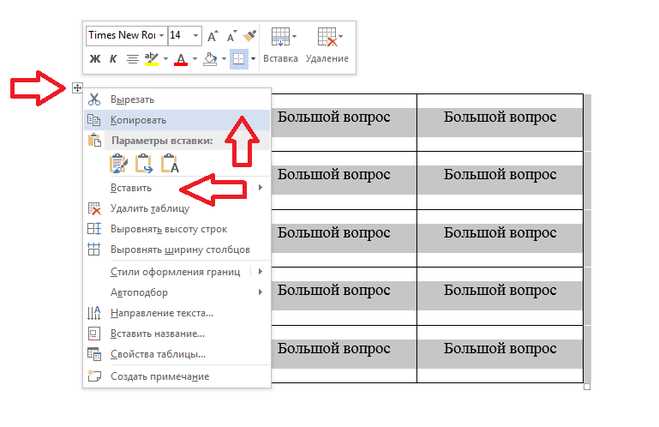Open the Times New Roman font dropdown
The height and width of the screenshot is (427, 659).
(161, 36)
